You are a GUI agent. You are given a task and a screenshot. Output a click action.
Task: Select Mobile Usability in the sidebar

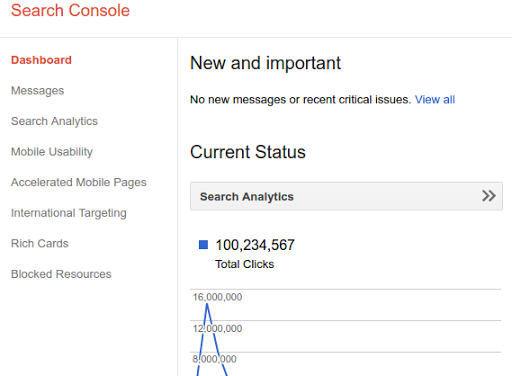[52, 152]
